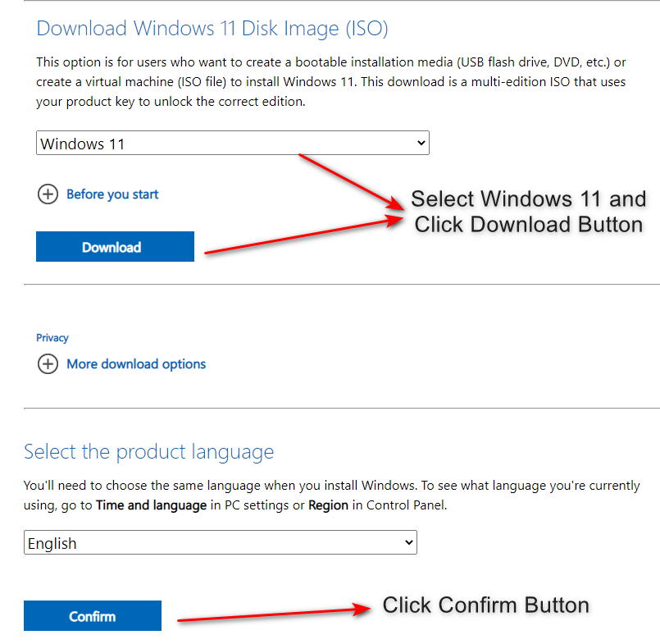
Task: Open the Before you start link
Action: pos(112,194)
